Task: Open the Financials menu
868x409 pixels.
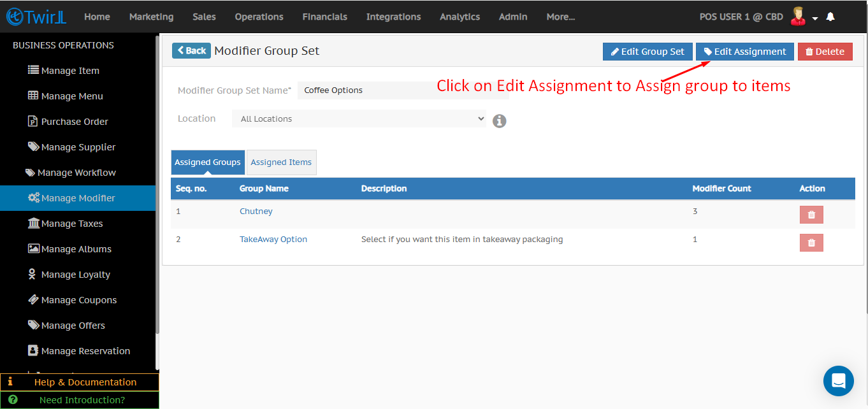Action: click(x=324, y=17)
